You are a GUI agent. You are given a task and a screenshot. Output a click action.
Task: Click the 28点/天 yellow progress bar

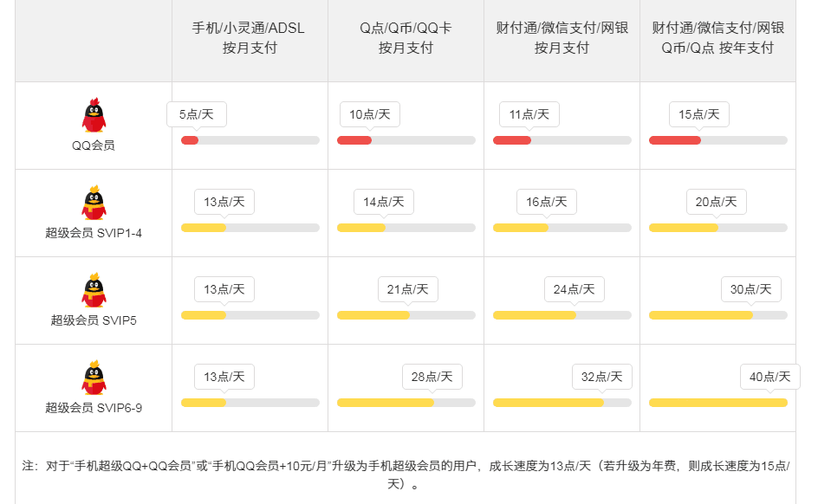pyautogui.click(x=406, y=403)
